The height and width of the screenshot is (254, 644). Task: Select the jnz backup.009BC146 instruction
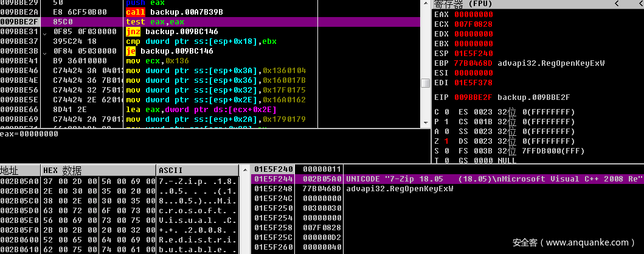coord(172,32)
